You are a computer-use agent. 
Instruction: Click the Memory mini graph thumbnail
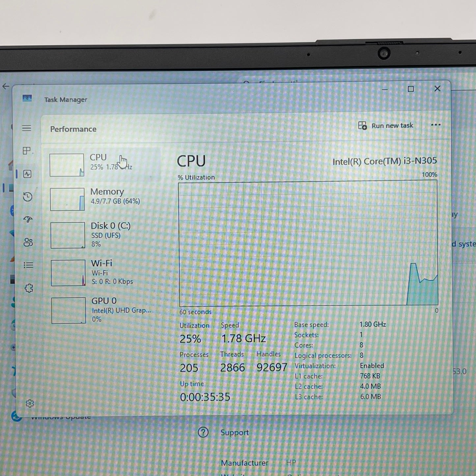[67, 199]
